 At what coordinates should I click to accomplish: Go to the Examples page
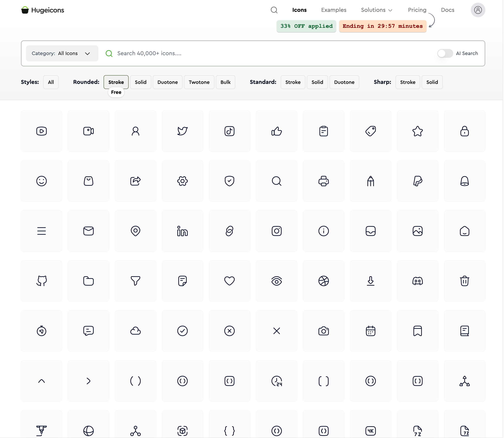[x=333, y=10]
